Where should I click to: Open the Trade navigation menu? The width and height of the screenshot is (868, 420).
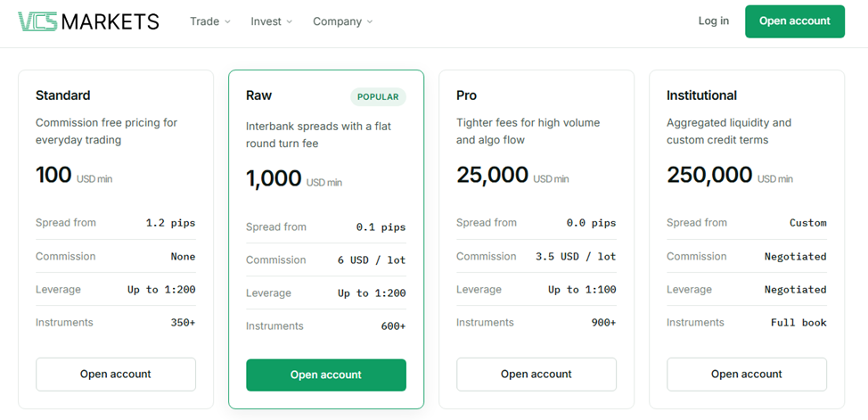pyautogui.click(x=210, y=21)
